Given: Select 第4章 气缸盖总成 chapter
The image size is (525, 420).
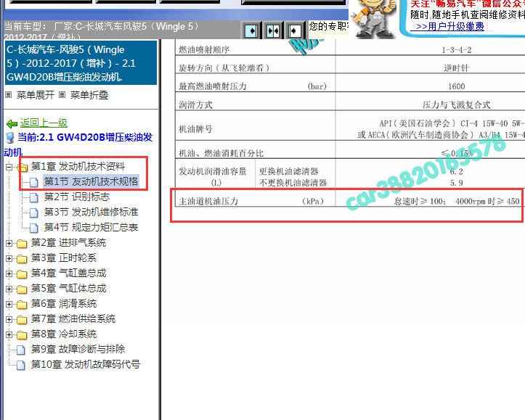Looking at the screenshot, I should tap(68, 273).
